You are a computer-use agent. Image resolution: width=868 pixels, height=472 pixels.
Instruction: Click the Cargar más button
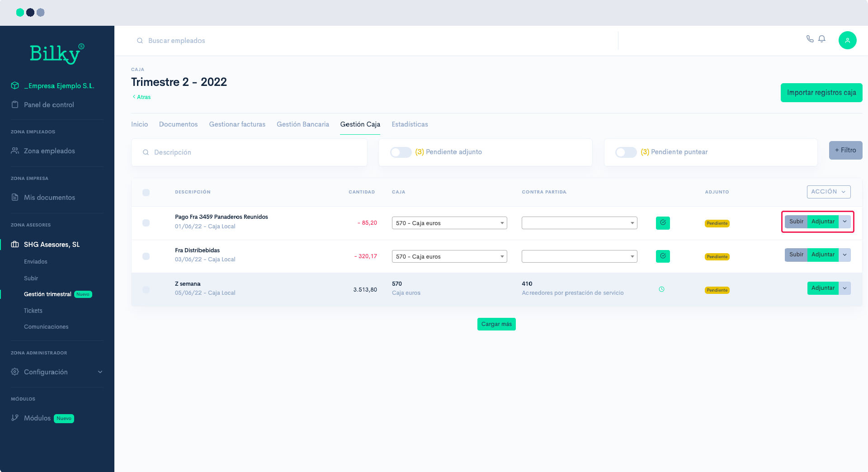coord(496,324)
